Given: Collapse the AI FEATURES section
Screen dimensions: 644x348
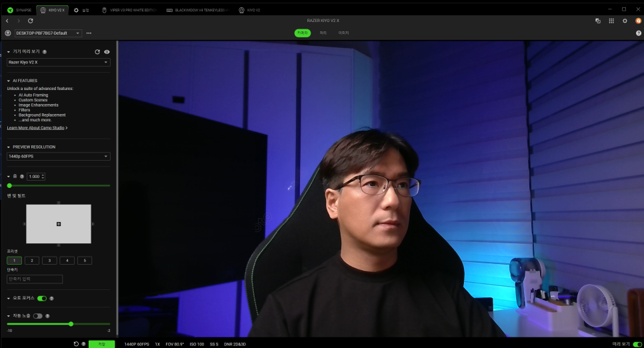Looking at the screenshot, I should point(9,81).
